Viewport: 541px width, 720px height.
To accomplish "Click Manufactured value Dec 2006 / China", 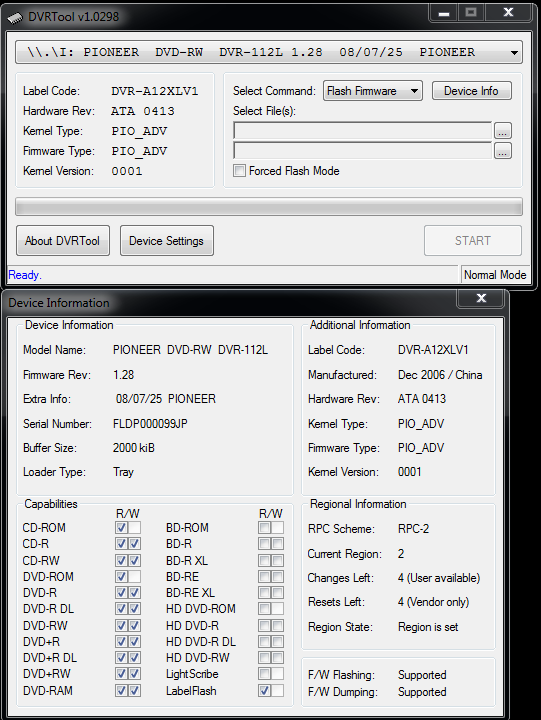I will [440, 375].
